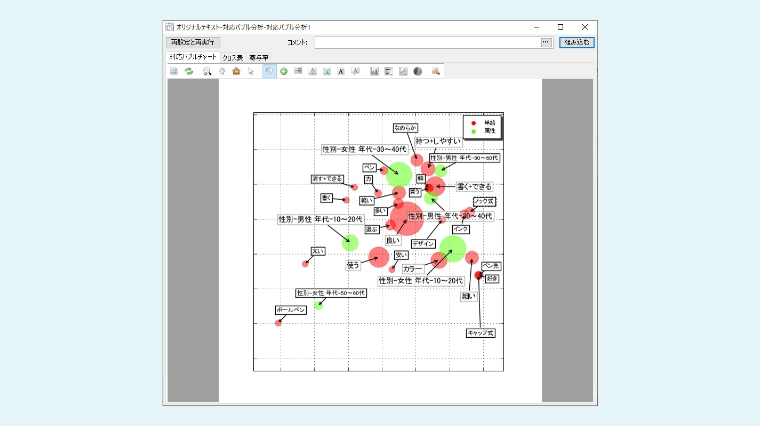Click the home reset view icon

(x=236, y=71)
